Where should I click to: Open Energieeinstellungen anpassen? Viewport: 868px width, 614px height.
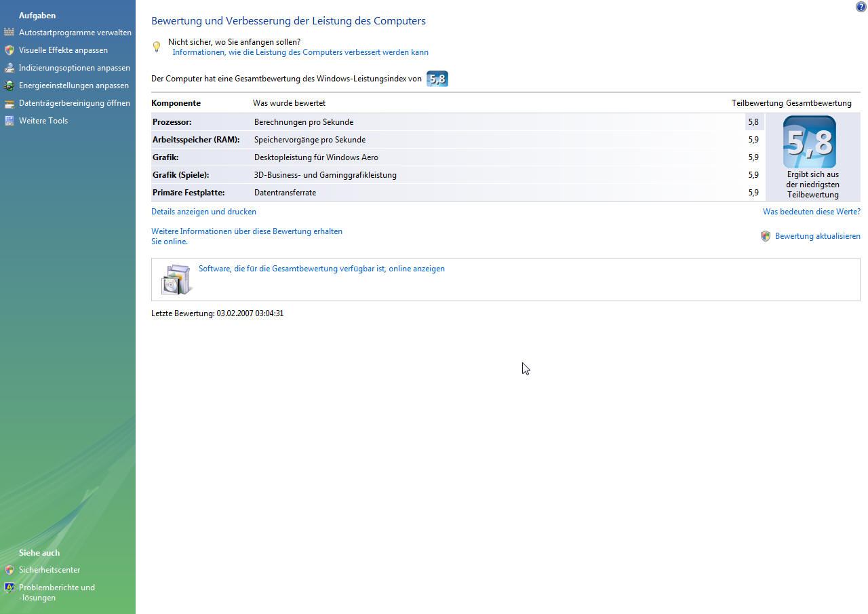click(74, 85)
